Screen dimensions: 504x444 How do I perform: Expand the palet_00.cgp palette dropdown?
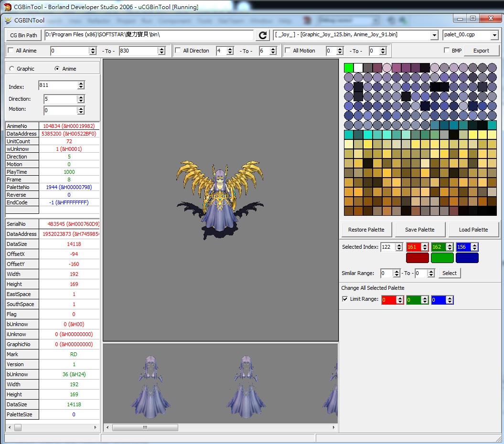point(494,35)
